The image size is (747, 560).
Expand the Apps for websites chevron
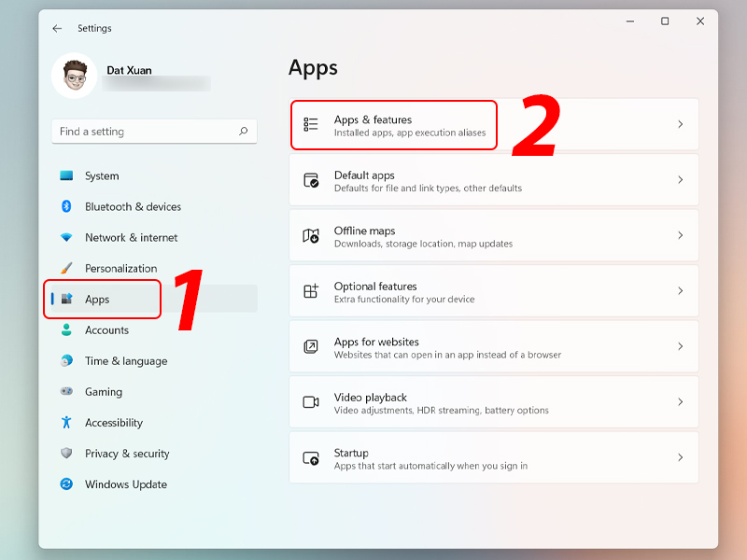(x=681, y=346)
